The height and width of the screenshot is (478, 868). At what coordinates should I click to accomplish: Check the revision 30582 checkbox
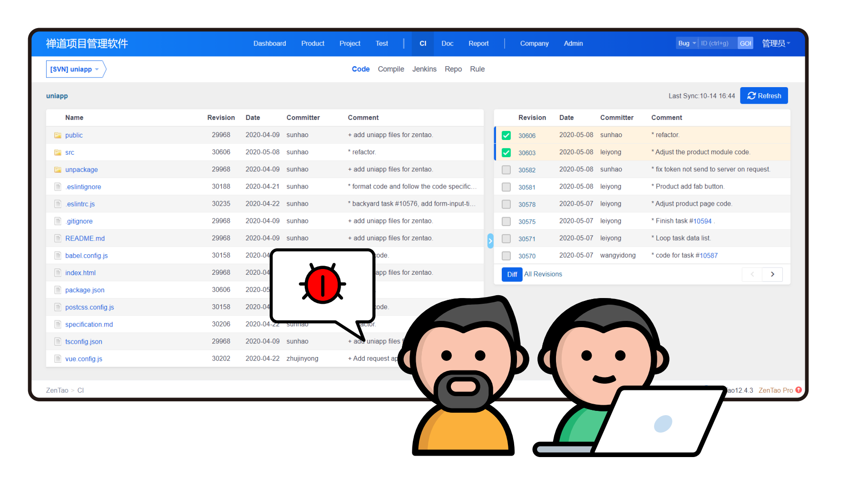pyautogui.click(x=506, y=169)
